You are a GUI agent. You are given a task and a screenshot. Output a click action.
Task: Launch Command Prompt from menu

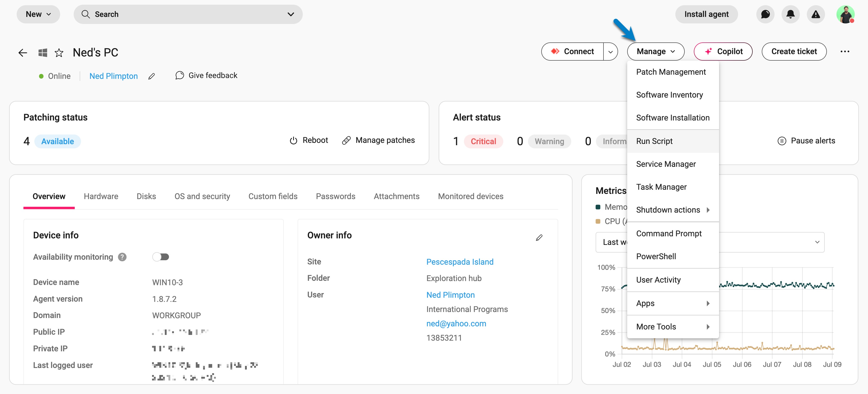(x=673, y=233)
